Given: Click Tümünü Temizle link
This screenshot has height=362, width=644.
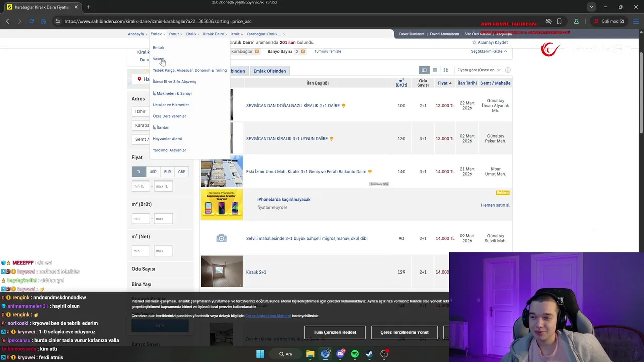Looking at the screenshot, I should coord(328,52).
